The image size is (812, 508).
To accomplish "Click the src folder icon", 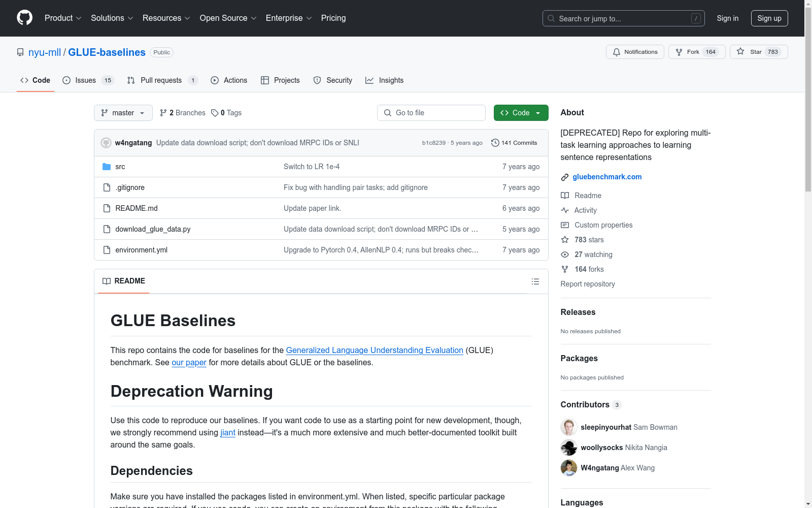I will (x=107, y=167).
